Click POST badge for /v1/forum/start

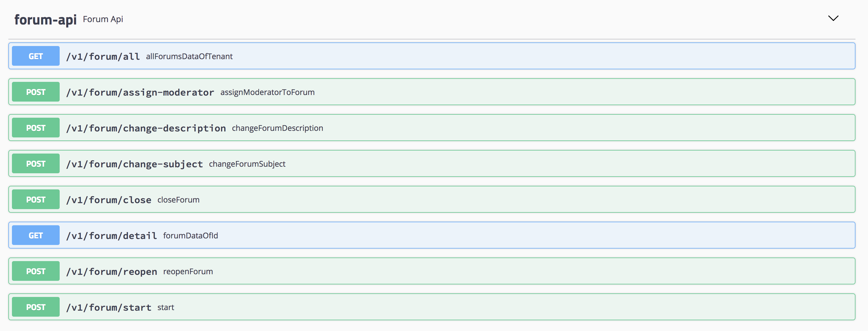click(x=36, y=307)
